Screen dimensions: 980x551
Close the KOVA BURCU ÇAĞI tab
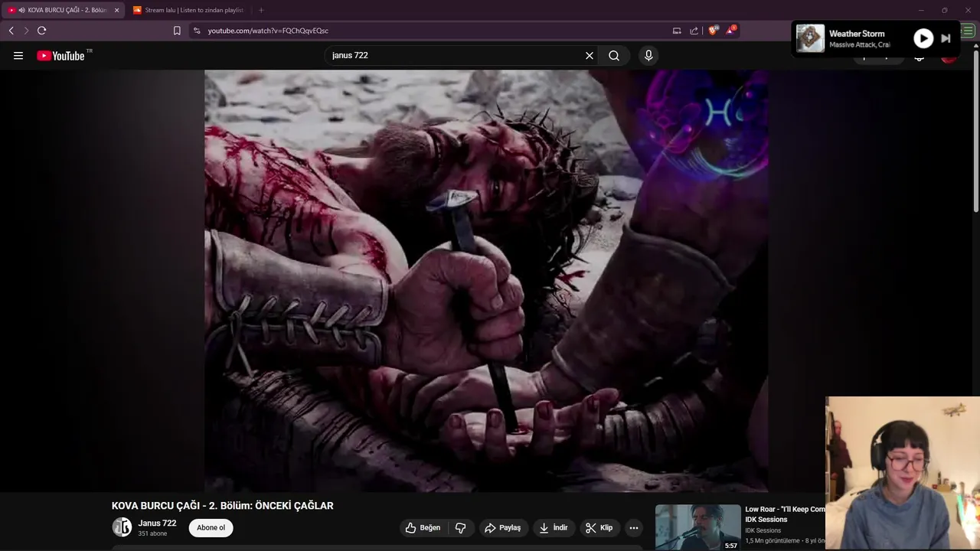click(x=116, y=10)
